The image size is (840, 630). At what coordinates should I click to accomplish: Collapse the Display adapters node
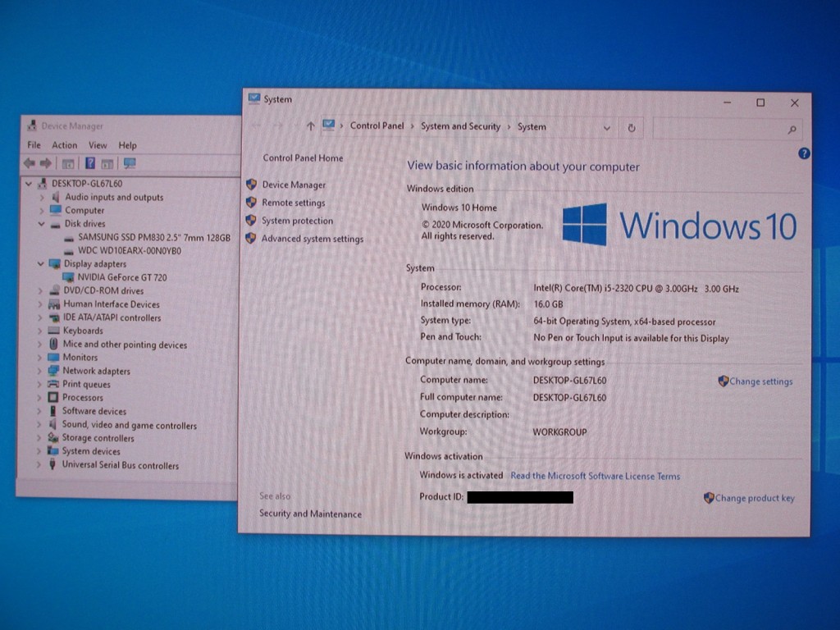pos(41,263)
